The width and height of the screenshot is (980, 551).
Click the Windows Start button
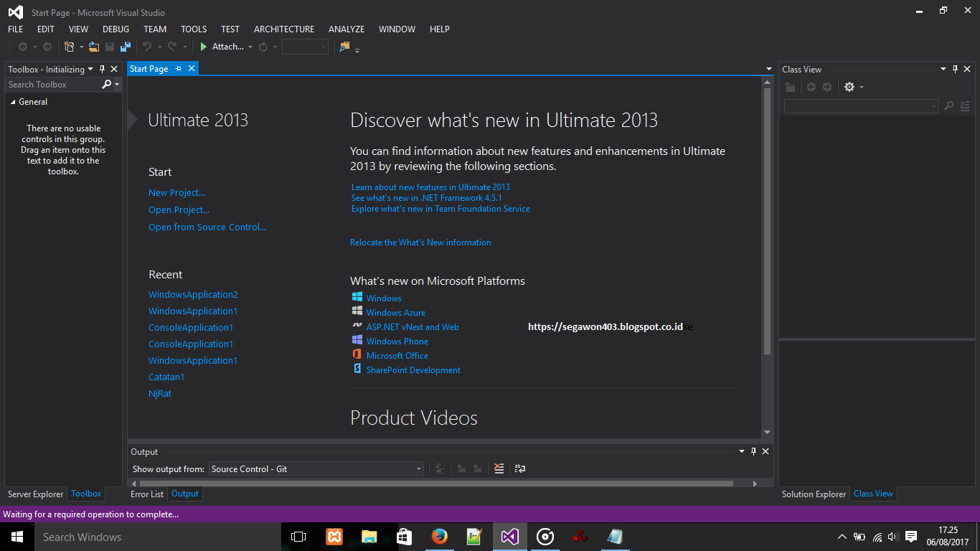point(17,537)
